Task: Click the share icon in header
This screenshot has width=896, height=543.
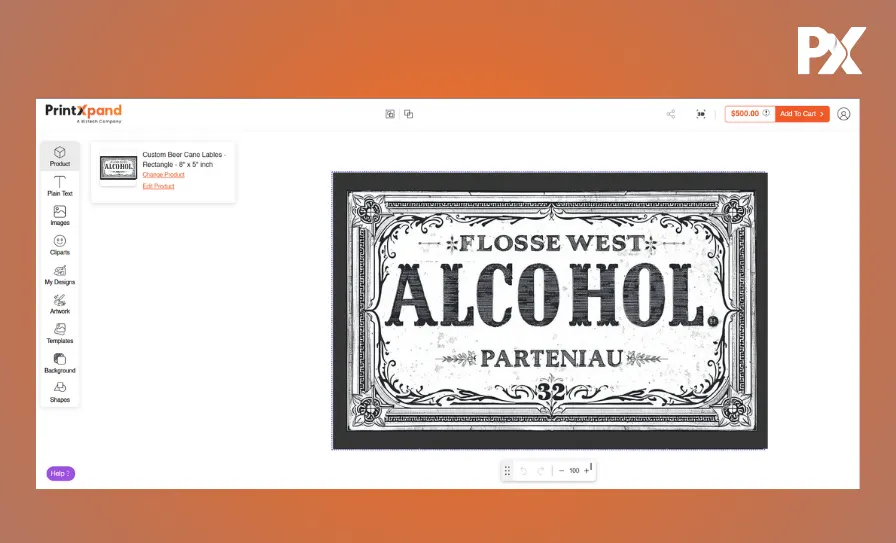Action: tap(671, 114)
